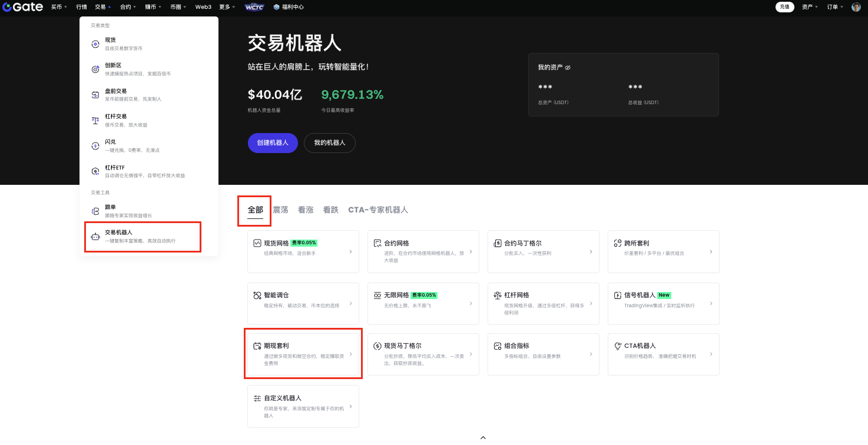The width and height of the screenshot is (868, 445).
Task: Expand the 合约 dropdown in navigation bar
Action: pos(128,7)
